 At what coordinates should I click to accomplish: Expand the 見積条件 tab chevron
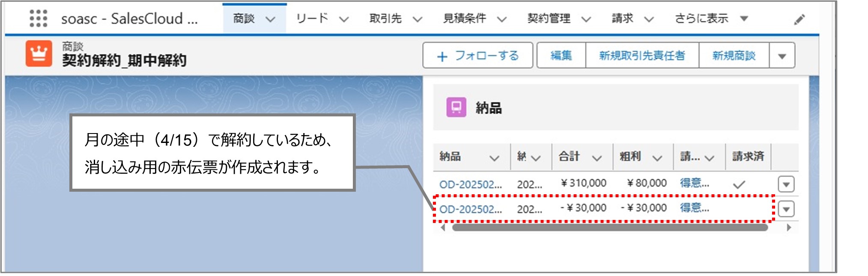point(502,19)
